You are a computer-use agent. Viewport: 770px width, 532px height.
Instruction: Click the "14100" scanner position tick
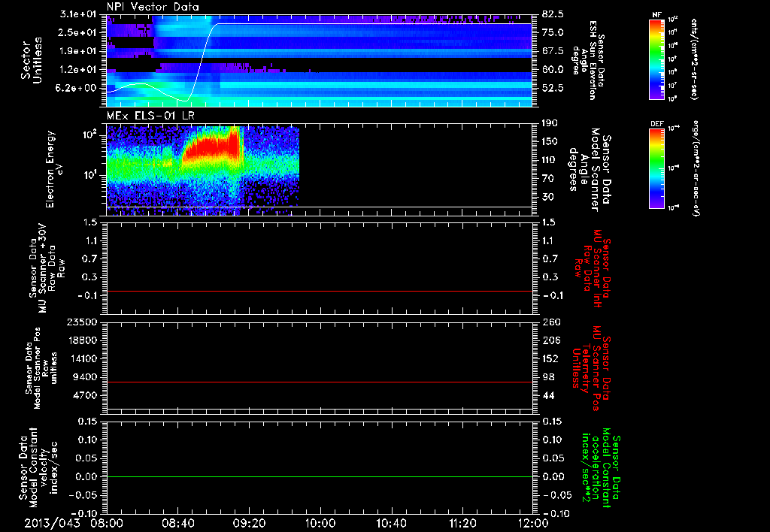(83, 358)
